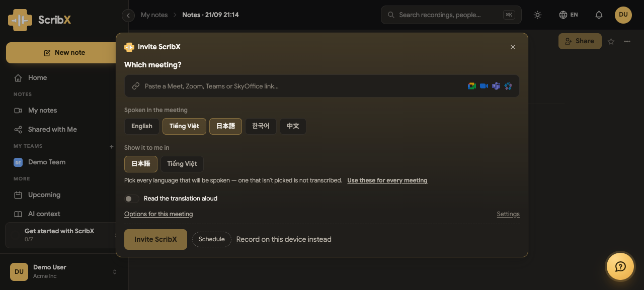Viewport: 644px width, 290px height.
Task: Click Use these for every meeting
Action: 387,180
